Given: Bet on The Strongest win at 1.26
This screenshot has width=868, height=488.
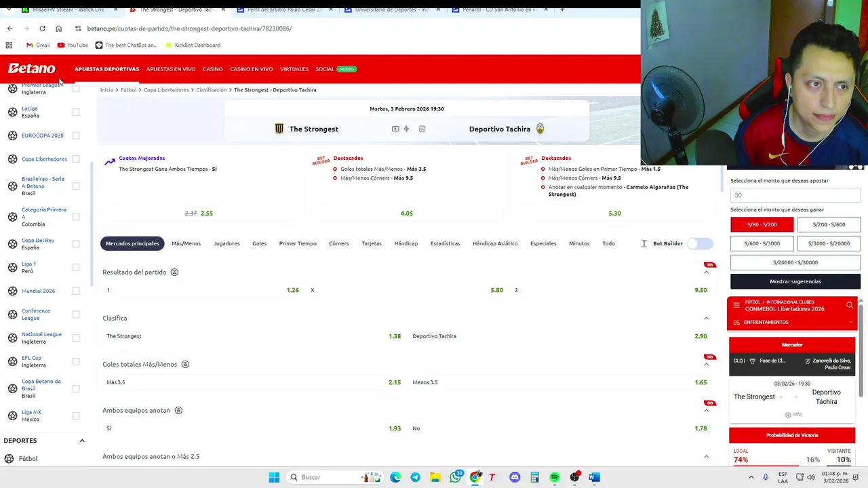Looking at the screenshot, I should click(202, 290).
